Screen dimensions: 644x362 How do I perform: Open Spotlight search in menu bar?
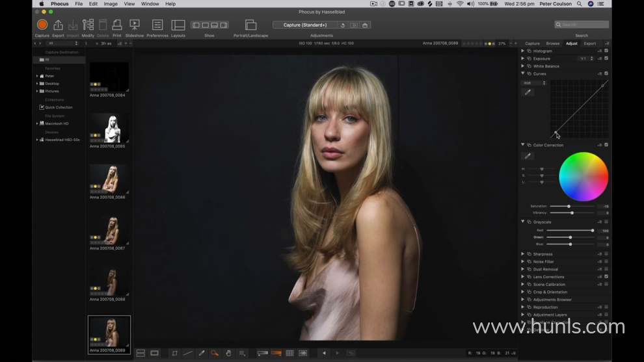coord(579,4)
